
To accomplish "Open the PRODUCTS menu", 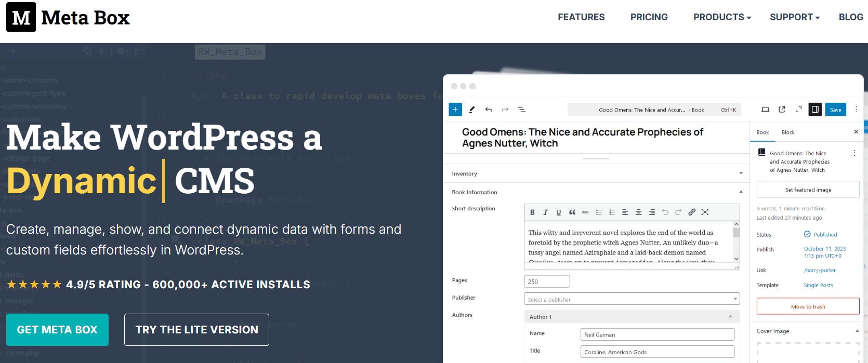I will pos(722,17).
